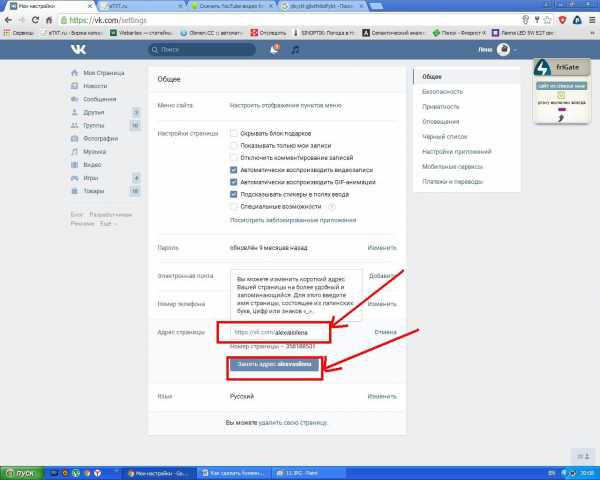This screenshot has width=600, height=480.
Task: Click Отмена next to the page address
Action: coord(385,332)
